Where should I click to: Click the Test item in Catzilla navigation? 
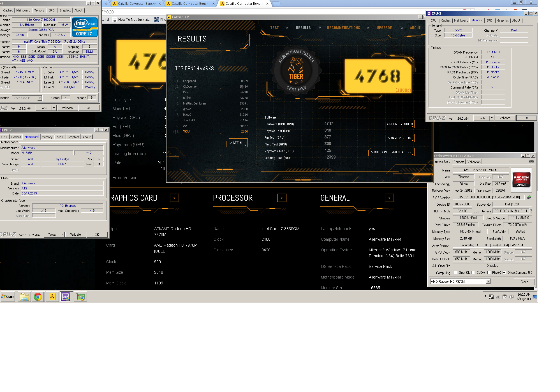274,28
